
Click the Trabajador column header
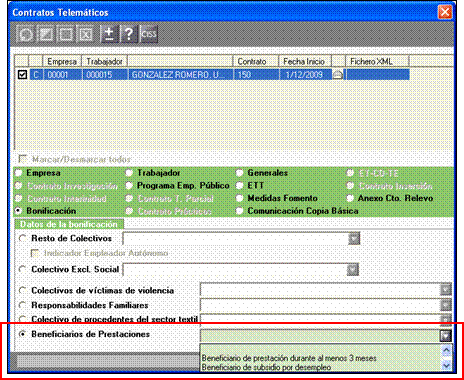105,61
